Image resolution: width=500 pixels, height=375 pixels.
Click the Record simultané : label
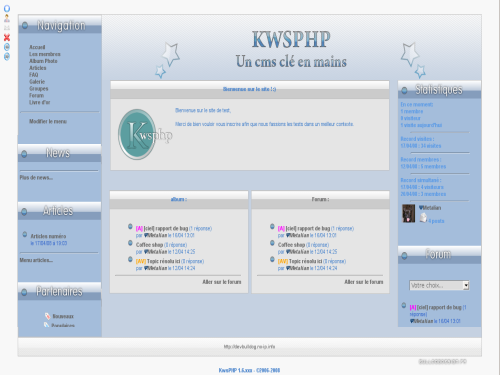tap(421, 180)
